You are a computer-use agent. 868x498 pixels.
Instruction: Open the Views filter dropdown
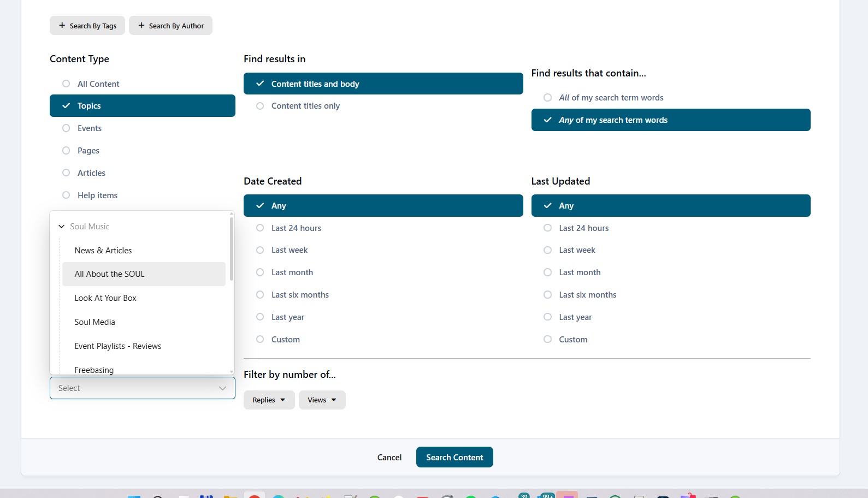pos(322,400)
